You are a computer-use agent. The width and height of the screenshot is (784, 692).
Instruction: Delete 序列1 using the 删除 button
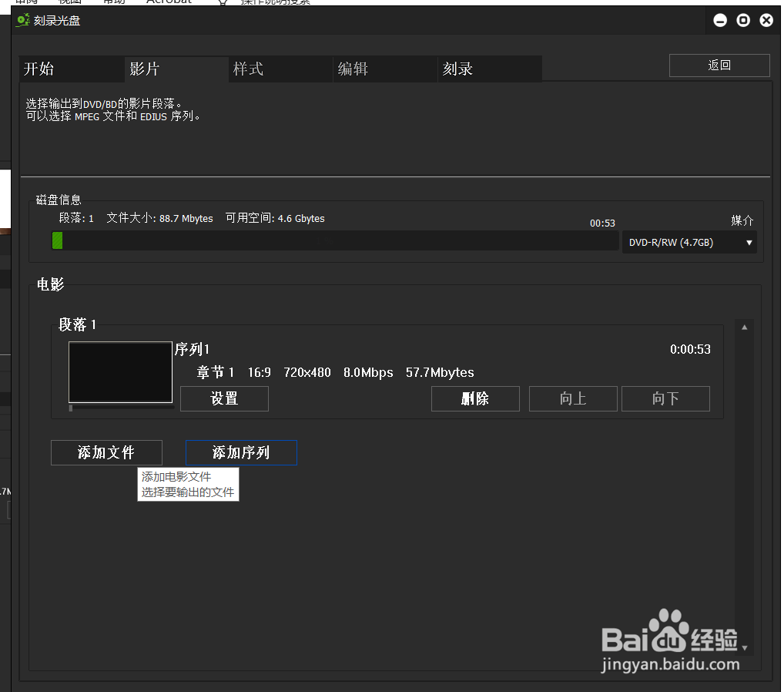(x=475, y=398)
